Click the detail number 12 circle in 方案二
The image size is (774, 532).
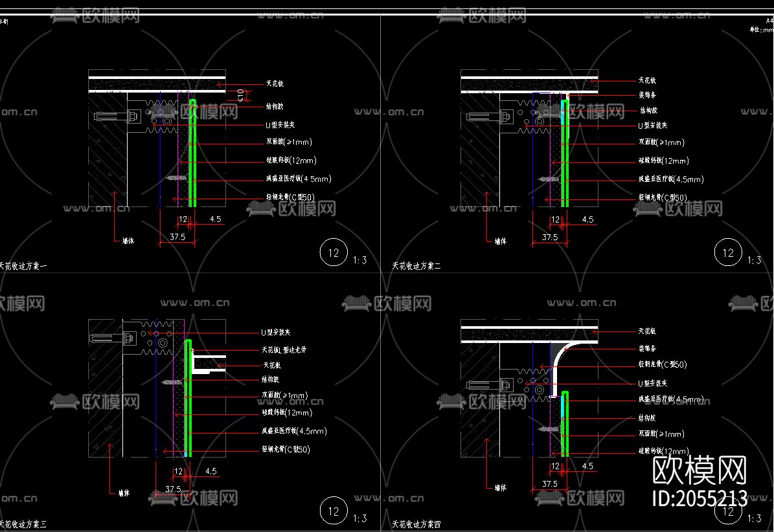coord(728,252)
